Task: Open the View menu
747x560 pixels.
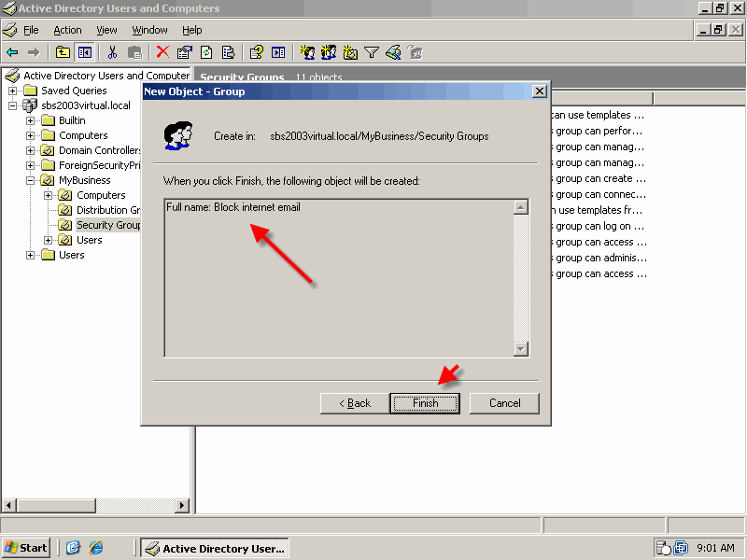Action: 106,30
